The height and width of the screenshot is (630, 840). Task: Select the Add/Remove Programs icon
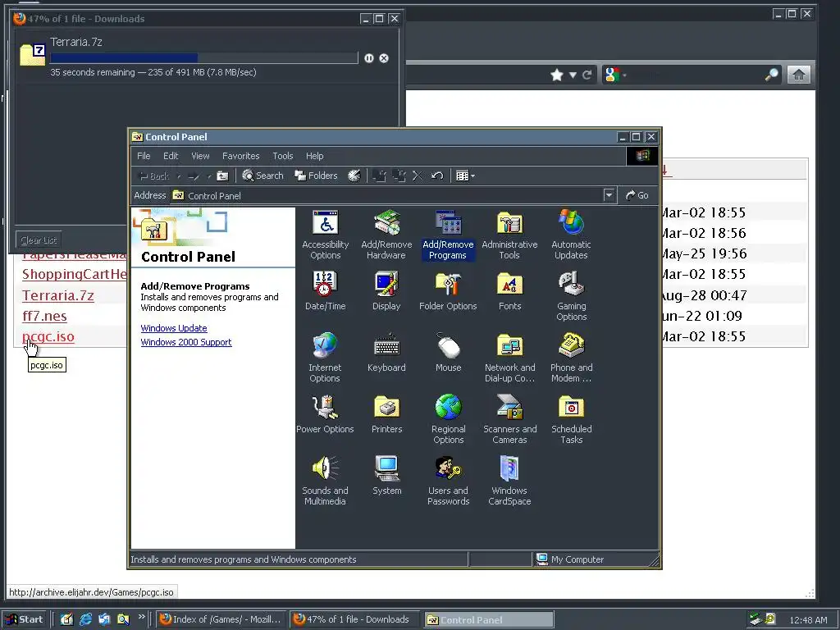[x=448, y=235]
